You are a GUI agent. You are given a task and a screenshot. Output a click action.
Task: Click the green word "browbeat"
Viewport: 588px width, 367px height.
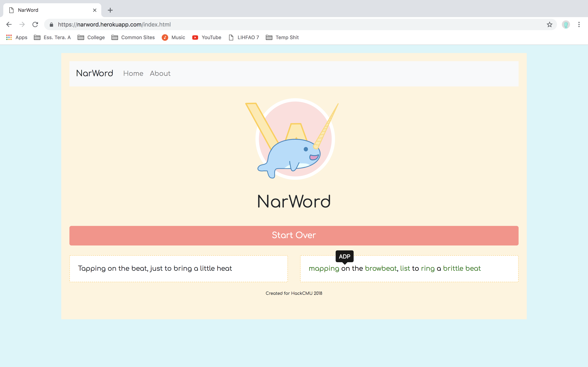381,269
